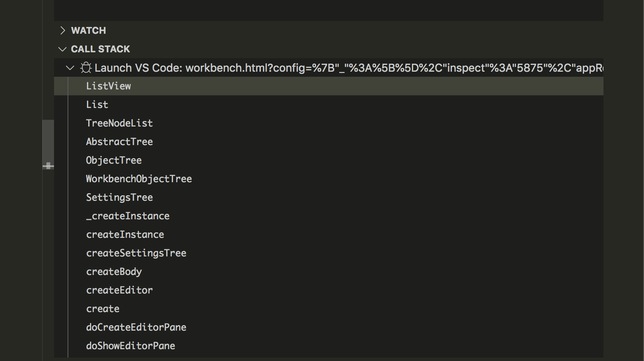Select the SettingsTree frame
The height and width of the screenshot is (361, 644).
click(119, 197)
